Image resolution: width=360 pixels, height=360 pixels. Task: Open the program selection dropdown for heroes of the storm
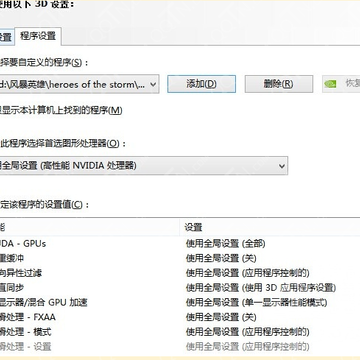click(79, 84)
